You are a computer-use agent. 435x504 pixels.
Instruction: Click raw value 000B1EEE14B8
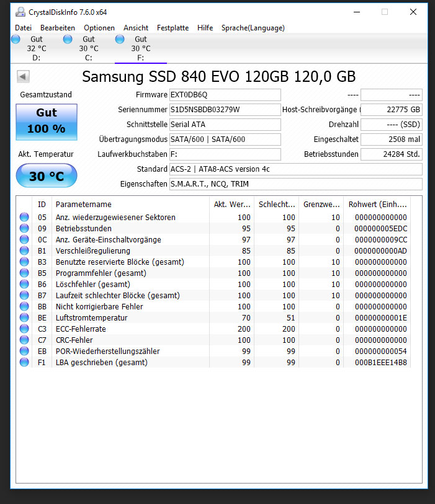(380, 363)
